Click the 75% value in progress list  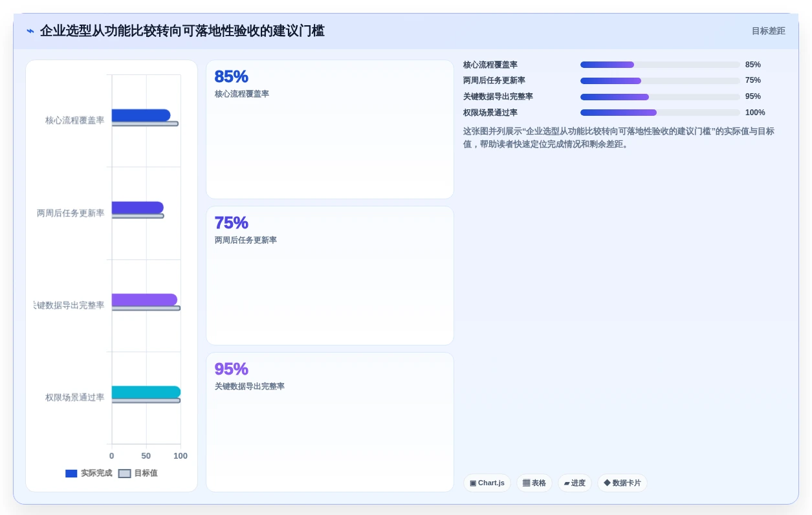(753, 80)
